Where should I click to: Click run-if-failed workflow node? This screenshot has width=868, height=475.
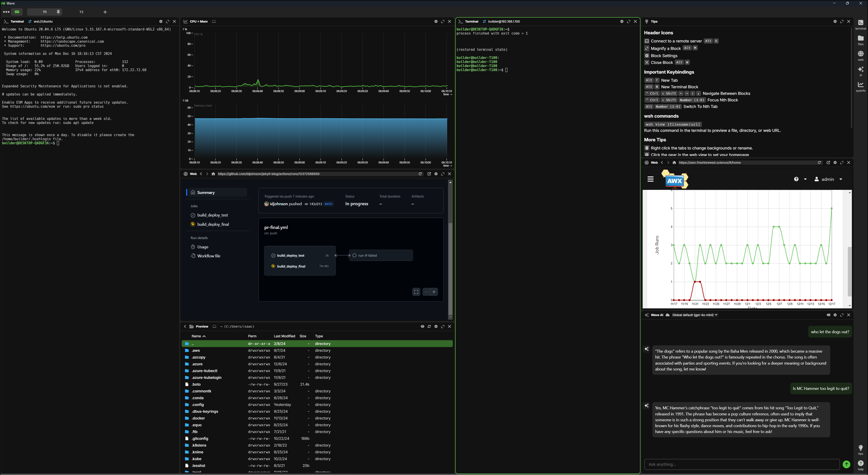click(x=381, y=256)
